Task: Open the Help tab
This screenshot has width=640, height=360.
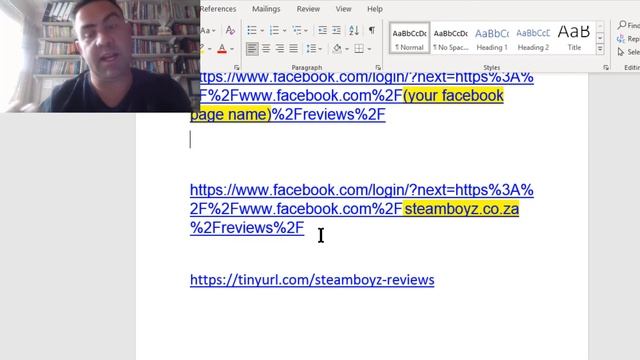Action: (375, 9)
